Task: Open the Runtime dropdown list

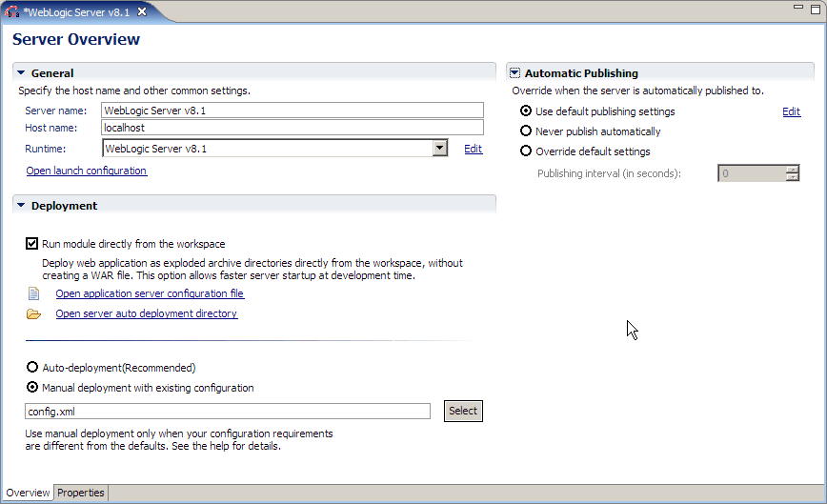Action: coord(440,148)
